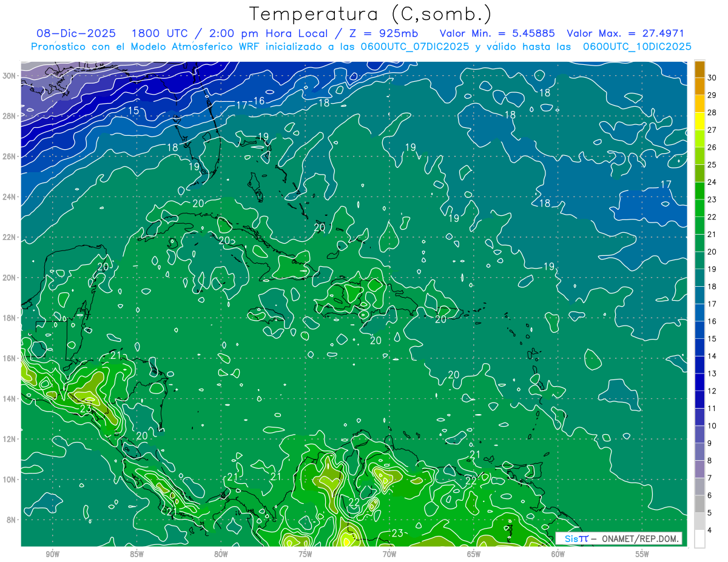The height and width of the screenshot is (562, 728).
Task: Click the '28N' latitude axis label
Action: [x=9, y=116]
